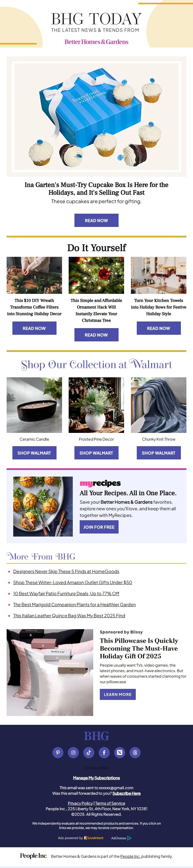Open the Instagram icon in footer
Image resolution: width=193 pixels, height=868 pixels.
point(73,752)
